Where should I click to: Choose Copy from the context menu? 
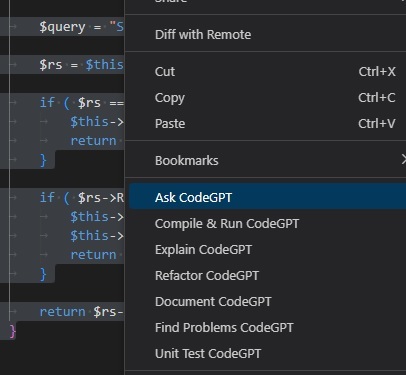click(267, 98)
